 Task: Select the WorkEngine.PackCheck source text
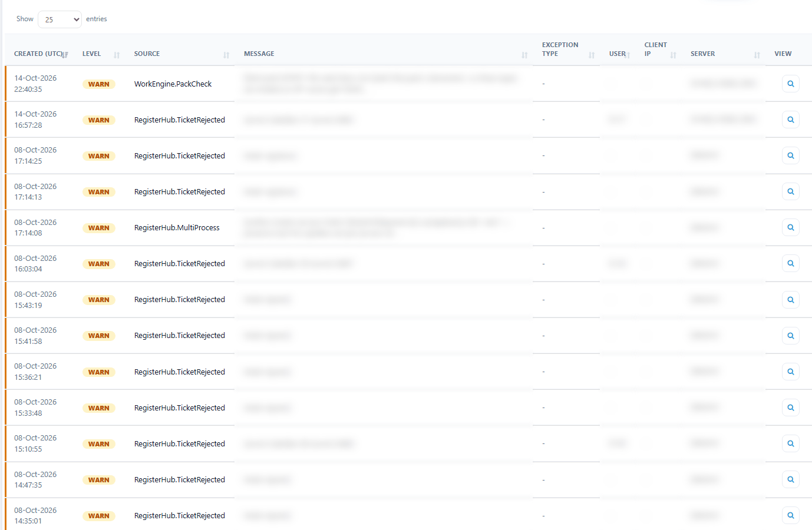pyautogui.click(x=173, y=84)
